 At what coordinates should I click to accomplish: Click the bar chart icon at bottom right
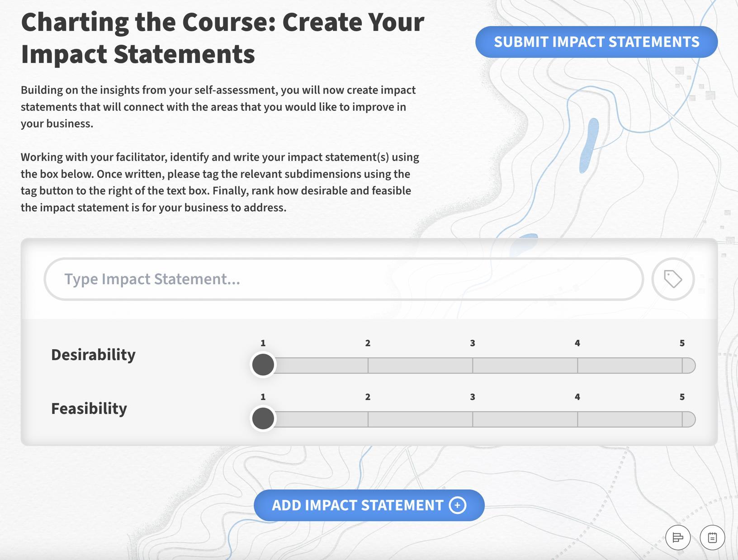coord(677,537)
